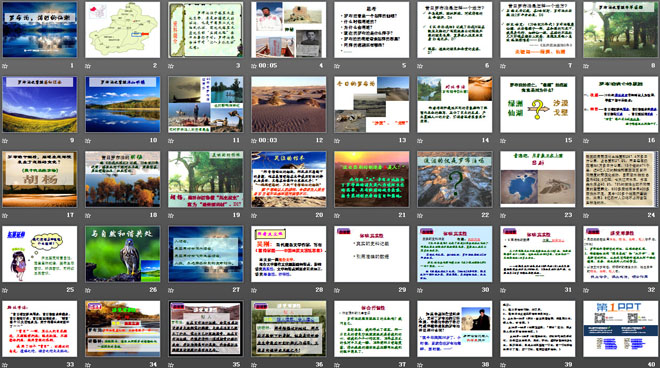Viewport: 660px width, 368px height.
Task: Select slide 24 thumbnail with parchment text
Action: pyautogui.click(x=620, y=179)
